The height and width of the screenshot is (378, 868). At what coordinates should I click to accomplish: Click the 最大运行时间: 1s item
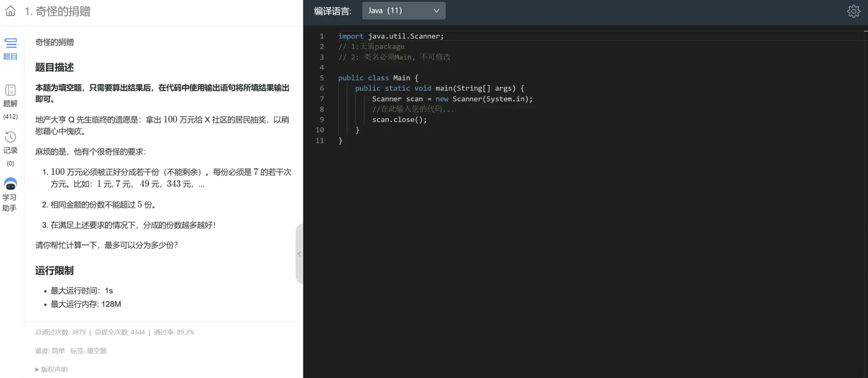point(82,291)
